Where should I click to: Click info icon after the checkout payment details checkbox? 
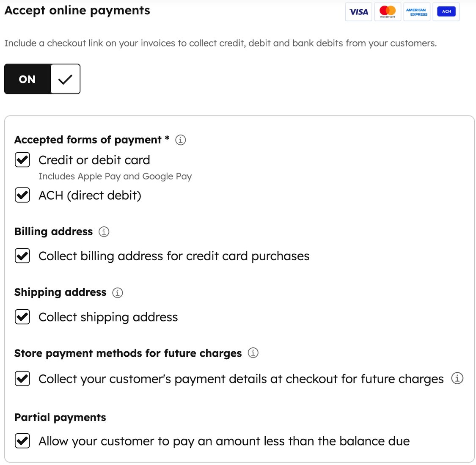[x=457, y=379]
